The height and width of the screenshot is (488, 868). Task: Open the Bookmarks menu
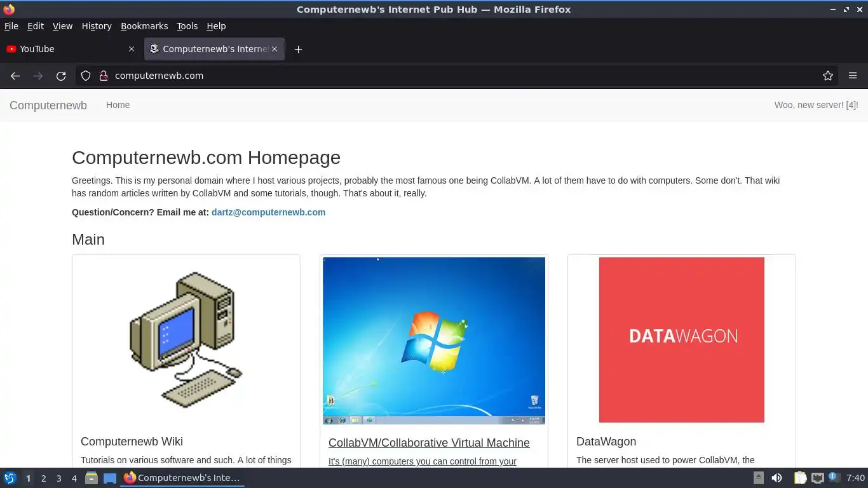tap(144, 26)
